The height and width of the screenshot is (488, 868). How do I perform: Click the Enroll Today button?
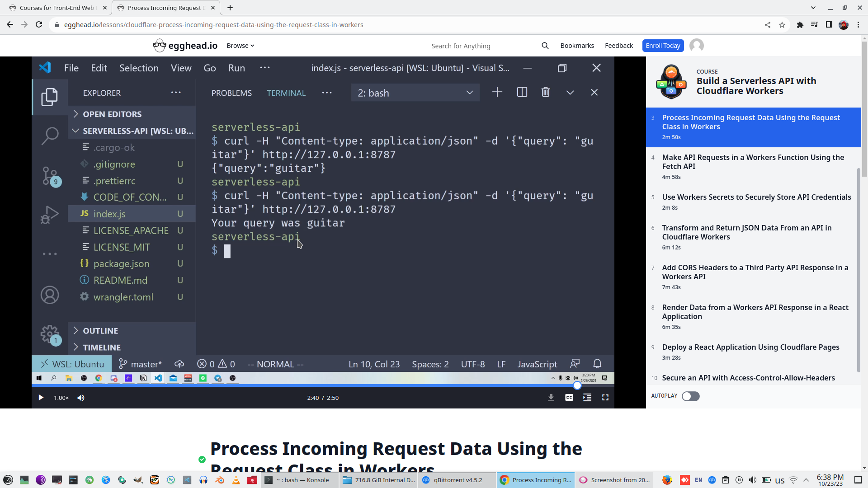click(x=663, y=46)
